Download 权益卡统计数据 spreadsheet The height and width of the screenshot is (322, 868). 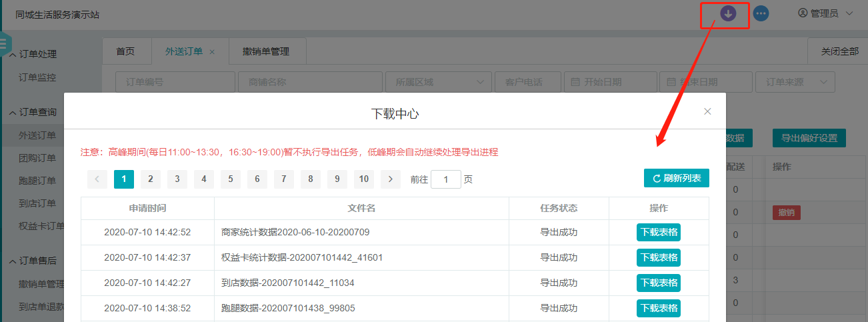(659, 257)
